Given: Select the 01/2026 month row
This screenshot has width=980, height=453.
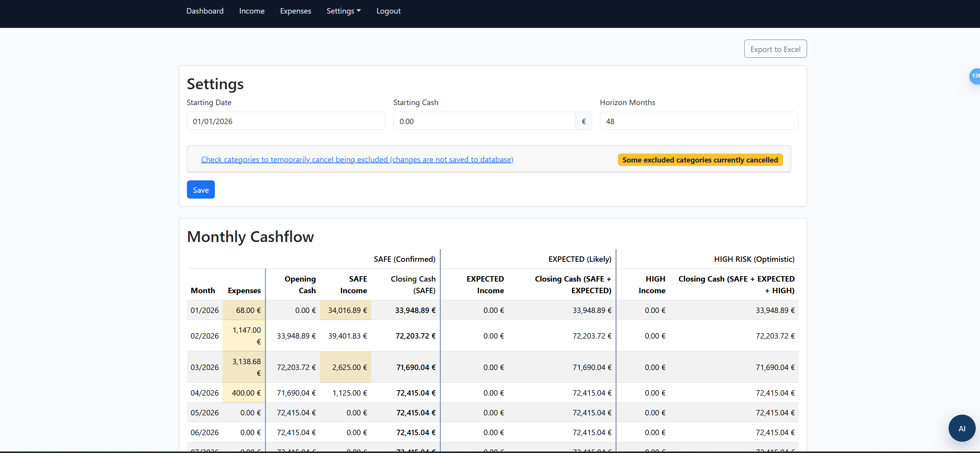Looking at the screenshot, I should (x=204, y=310).
